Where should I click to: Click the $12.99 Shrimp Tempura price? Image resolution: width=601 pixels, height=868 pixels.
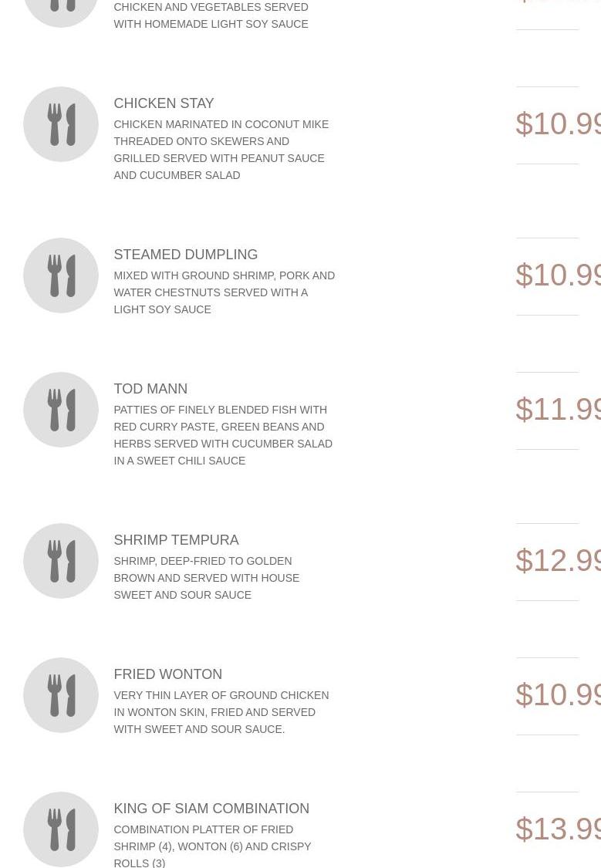(x=558, y=560)
